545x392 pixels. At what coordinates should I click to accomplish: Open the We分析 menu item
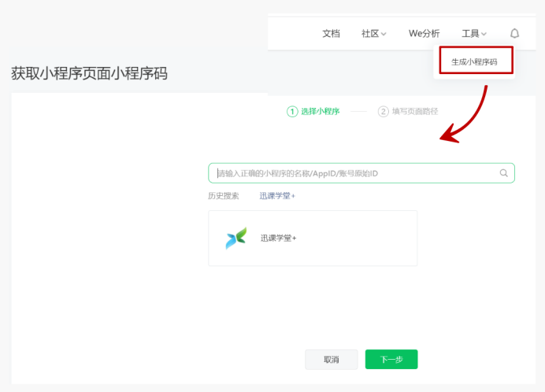pos(424,33)
